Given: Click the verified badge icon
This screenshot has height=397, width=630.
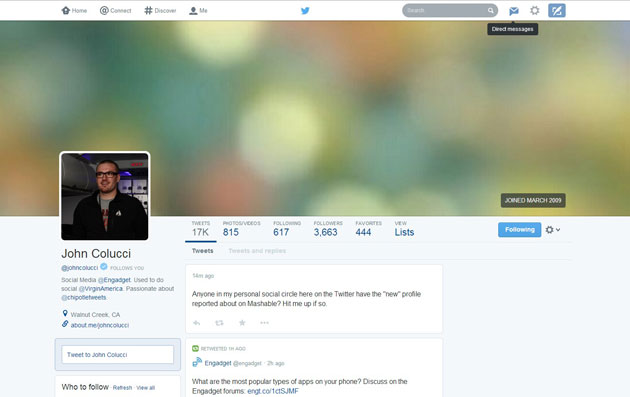Looking at the screenshot, I should coord(104,266).
